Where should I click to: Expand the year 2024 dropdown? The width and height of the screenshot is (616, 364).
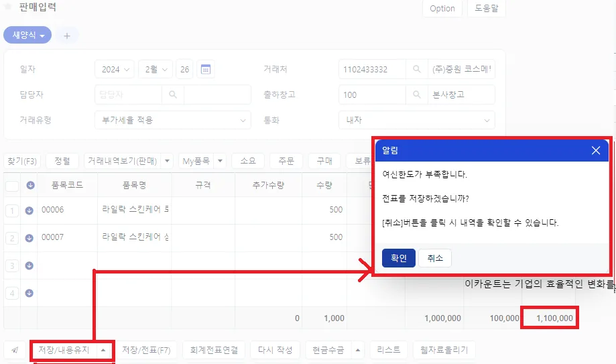(115, 70)
